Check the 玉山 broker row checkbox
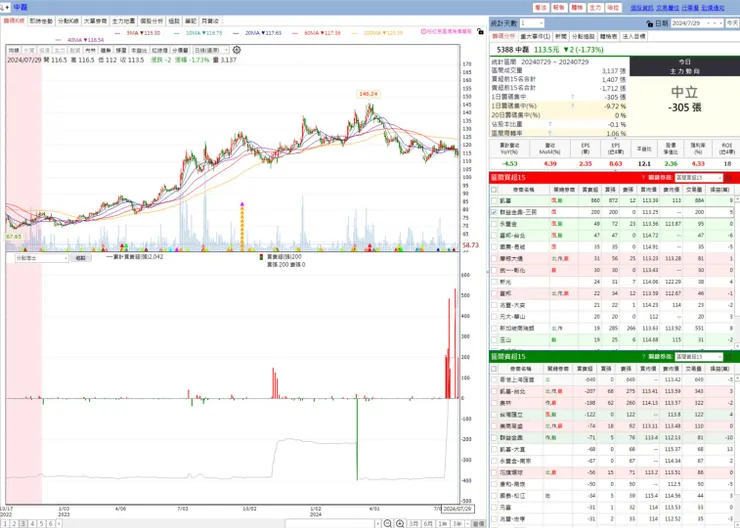The height and width of the screenshot is (528, 740). coord(494,340)
